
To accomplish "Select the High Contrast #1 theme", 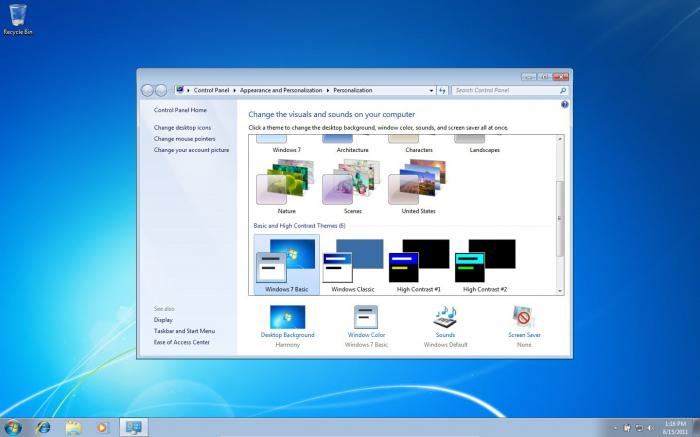I will [419, 265].
